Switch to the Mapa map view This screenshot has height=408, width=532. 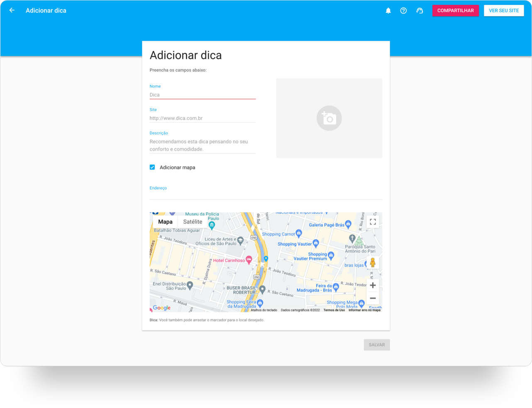click(165, 222)
